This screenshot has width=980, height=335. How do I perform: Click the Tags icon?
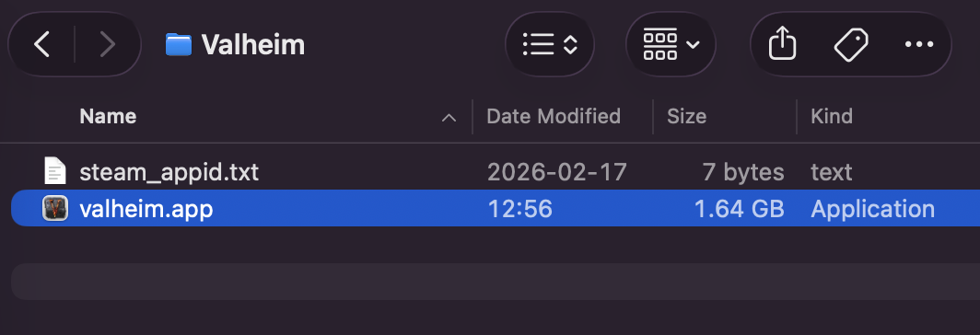pyautogui.click(x=851, y=45)
